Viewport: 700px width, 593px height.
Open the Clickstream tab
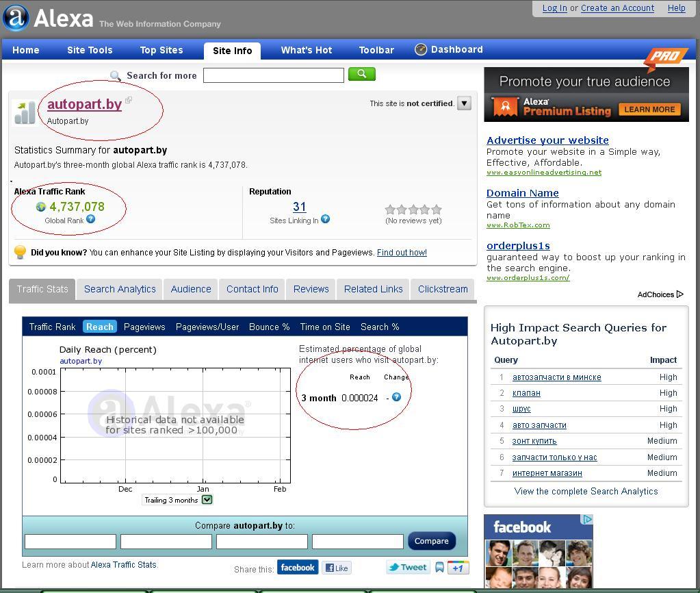point(443,289)
